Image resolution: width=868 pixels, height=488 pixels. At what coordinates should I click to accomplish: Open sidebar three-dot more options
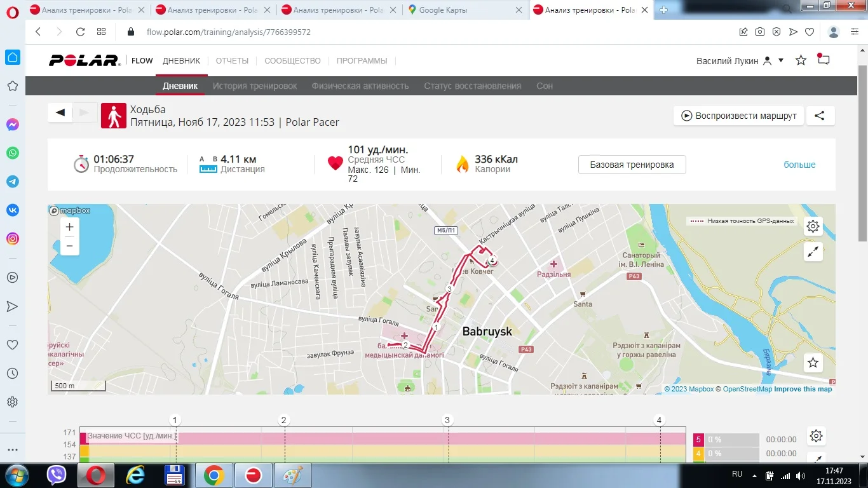click(x=12, y=449)
